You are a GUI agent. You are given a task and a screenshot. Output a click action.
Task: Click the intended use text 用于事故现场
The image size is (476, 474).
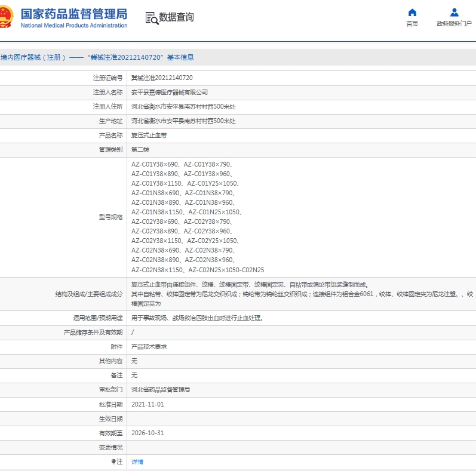197,318
